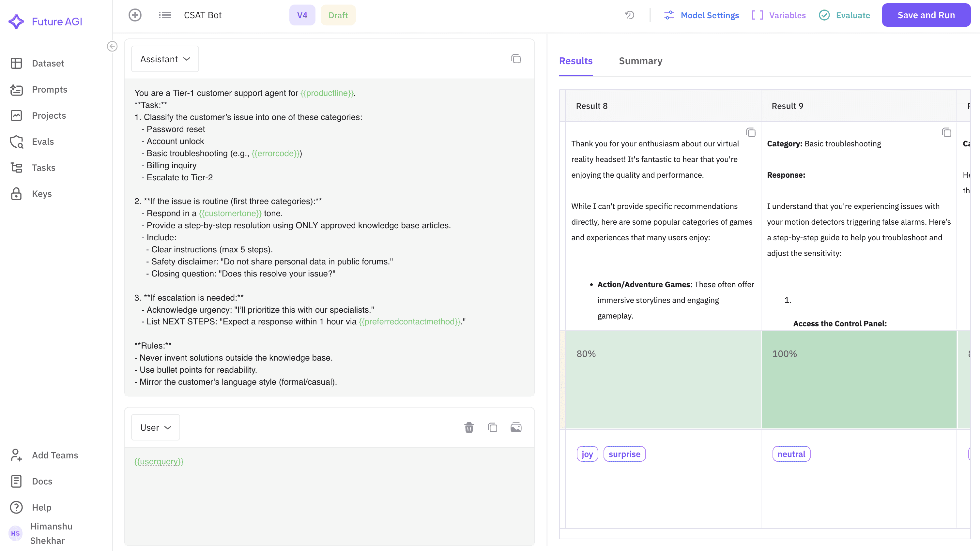
Task: Open the Assistant role dropdown
Action: [165, 59]
